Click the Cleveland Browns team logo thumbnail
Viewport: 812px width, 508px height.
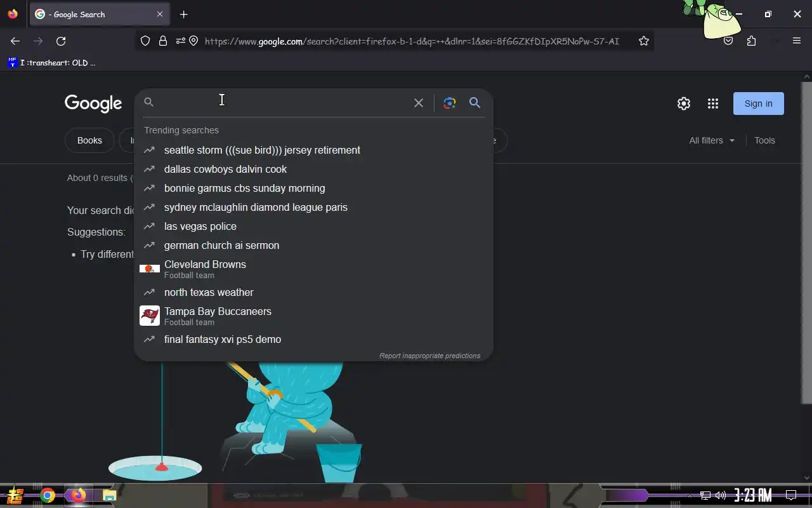point(150,269)
